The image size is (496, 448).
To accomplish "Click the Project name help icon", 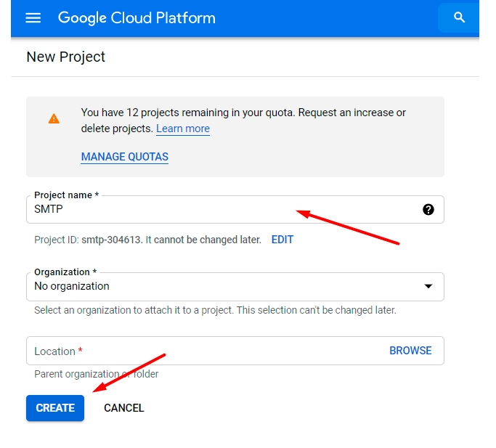I will (x=428, y=210).
